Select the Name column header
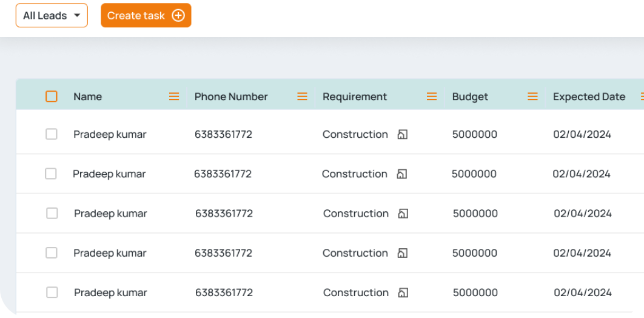 point(88,96)
